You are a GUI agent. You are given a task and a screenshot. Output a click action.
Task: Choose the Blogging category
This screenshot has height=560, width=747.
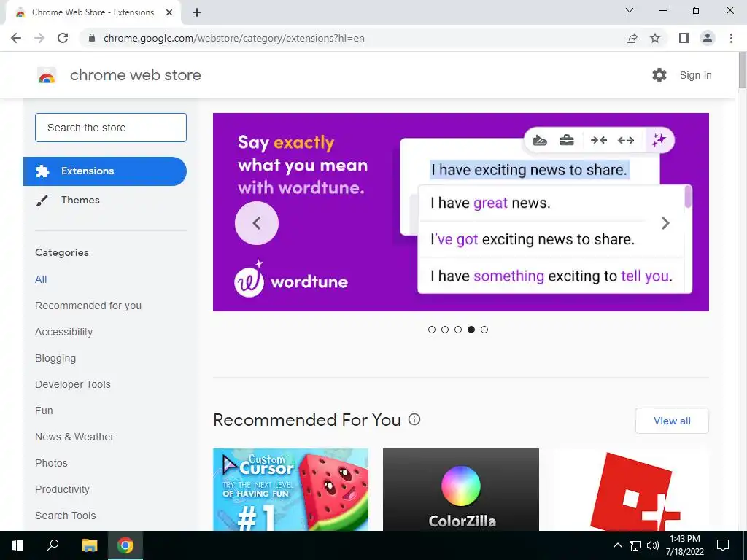point(55,358)
